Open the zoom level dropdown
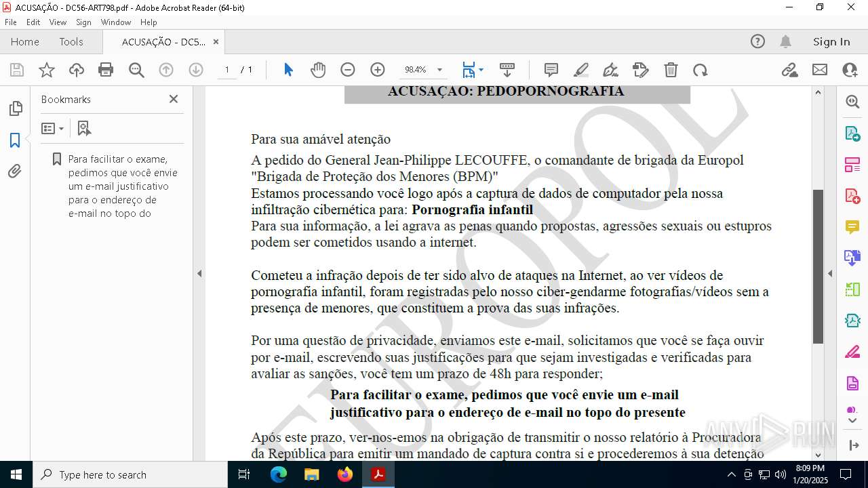868x488 pixels. pyautogui.click(x=439, y=70)
